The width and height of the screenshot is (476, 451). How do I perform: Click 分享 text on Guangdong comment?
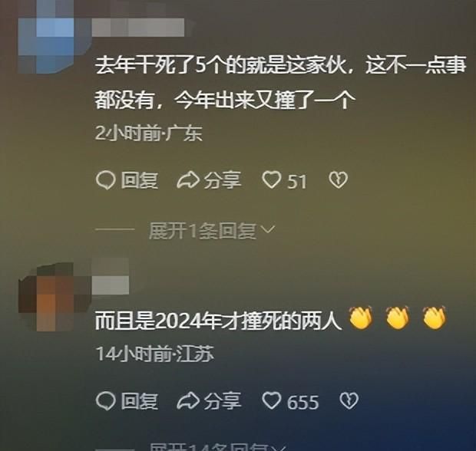[x=223, y=180]
